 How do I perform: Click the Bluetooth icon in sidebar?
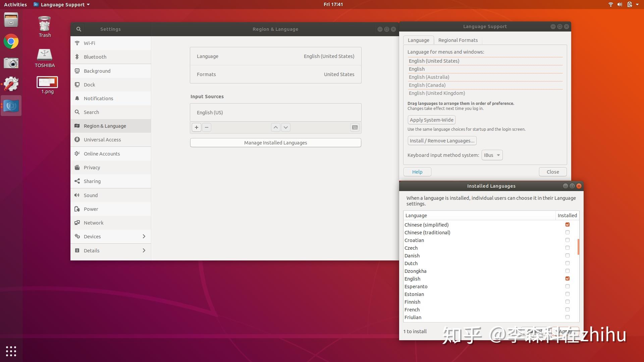pyautogui.click(x=77, y=57)
